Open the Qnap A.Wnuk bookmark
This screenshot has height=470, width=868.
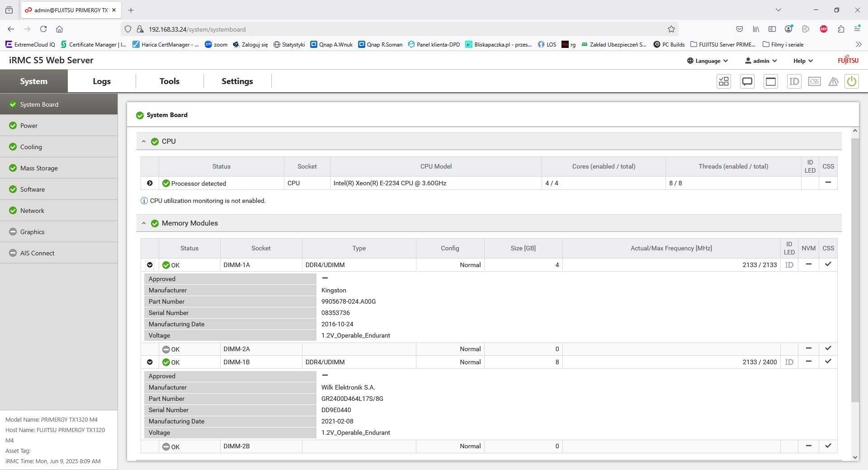[x=331, y=44]
